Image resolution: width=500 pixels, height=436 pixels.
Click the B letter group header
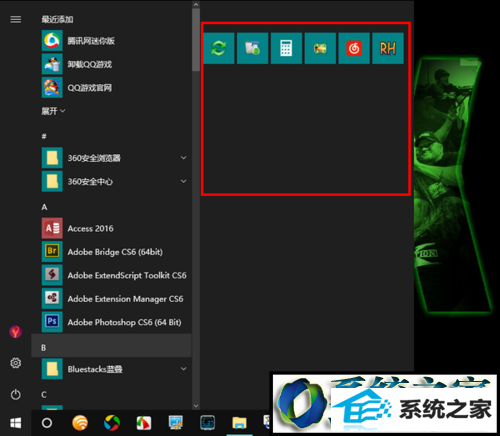pyautogui.click(x=44, y=348)
